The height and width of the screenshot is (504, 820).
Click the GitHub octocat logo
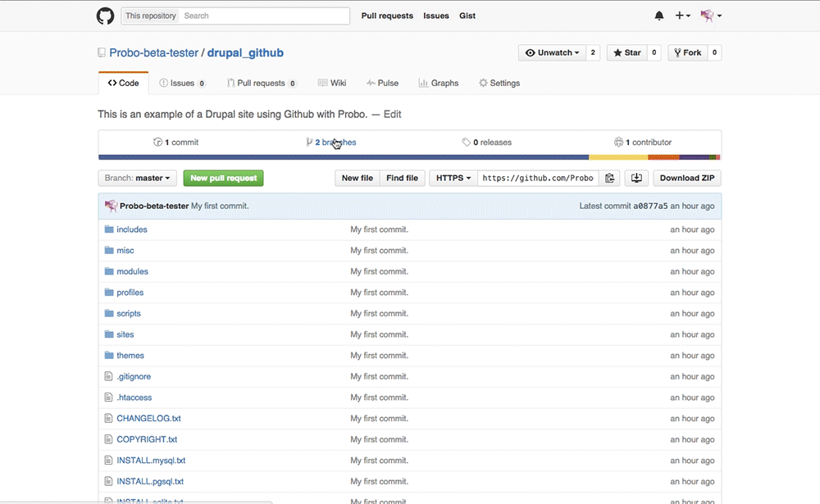(x=105, y=16)
